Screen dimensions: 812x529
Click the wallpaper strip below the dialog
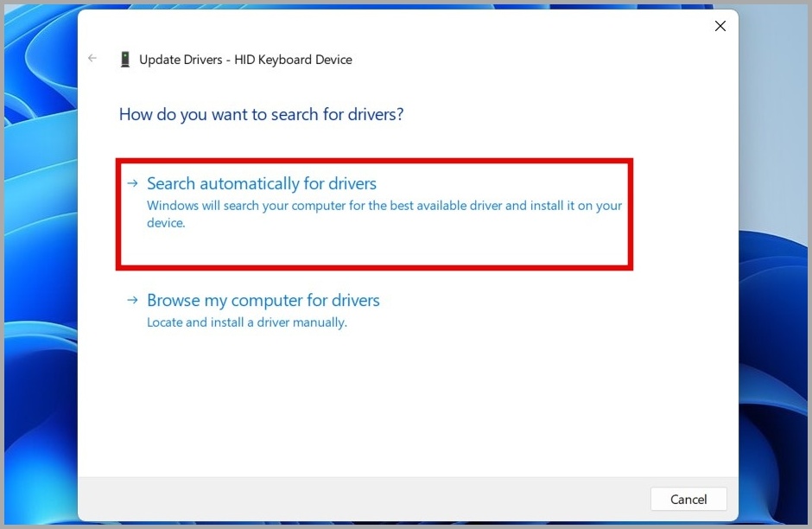click(x=406, y=525)
